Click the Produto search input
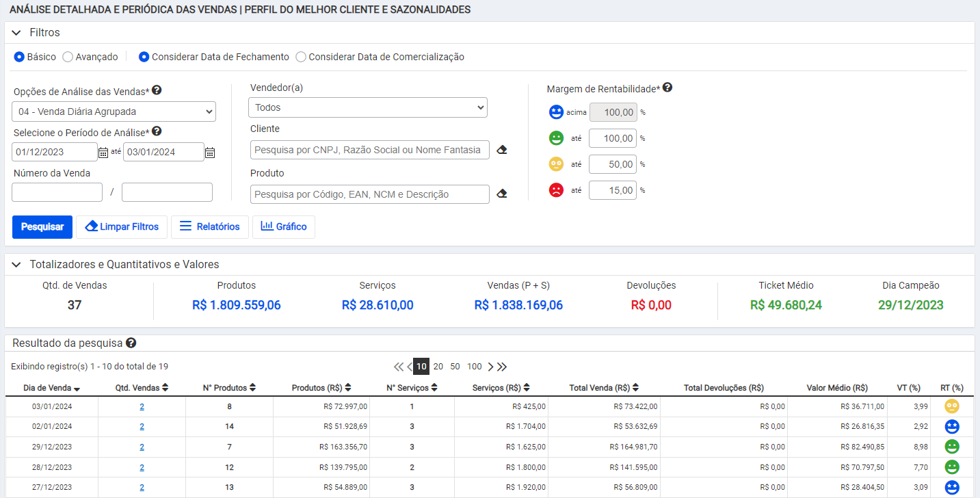 (x=370, y=194)
